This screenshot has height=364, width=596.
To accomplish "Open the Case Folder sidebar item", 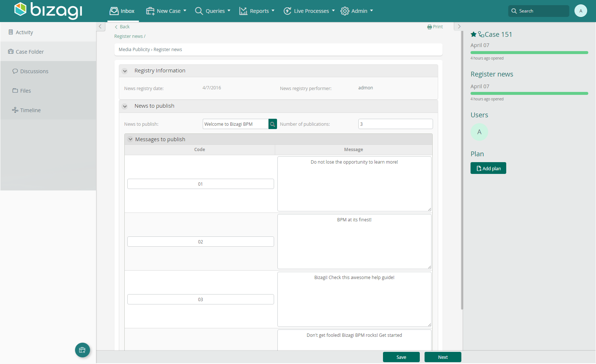I will point(48,51).
